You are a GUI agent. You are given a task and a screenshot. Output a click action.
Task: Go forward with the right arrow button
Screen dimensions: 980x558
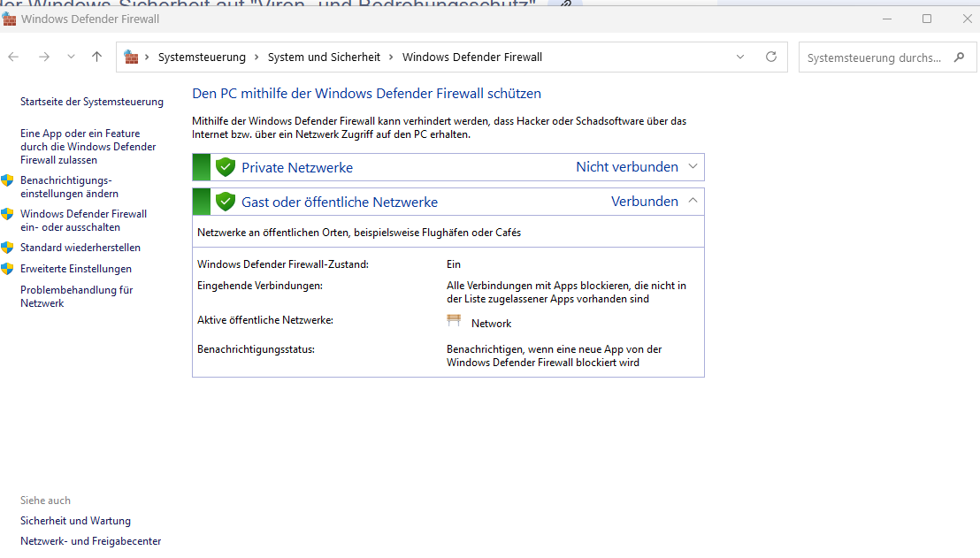pyautogui.click(x=43, y=57)
